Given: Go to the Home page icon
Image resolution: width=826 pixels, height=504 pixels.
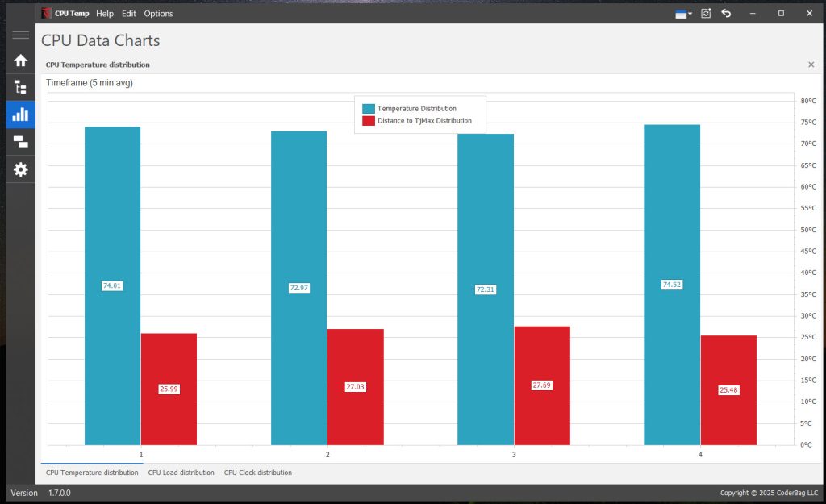Looking at the screenshot, I should (21, 60).
